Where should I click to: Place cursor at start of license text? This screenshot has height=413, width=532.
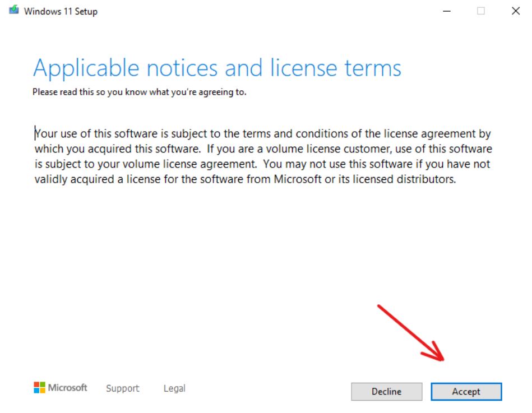pos(35,134)
